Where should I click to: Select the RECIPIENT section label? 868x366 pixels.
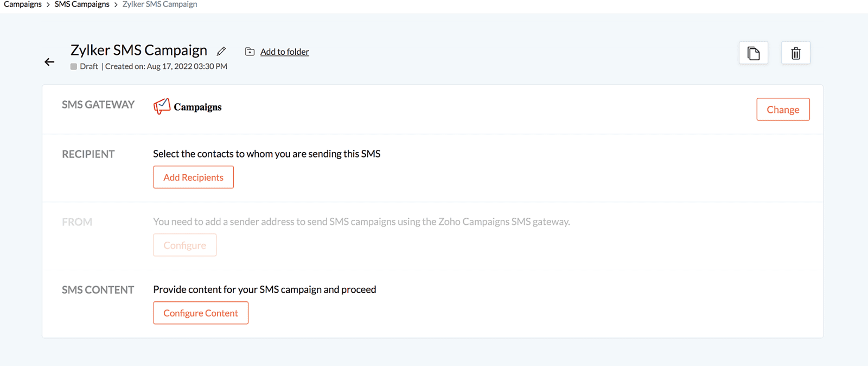click(88, 154)
